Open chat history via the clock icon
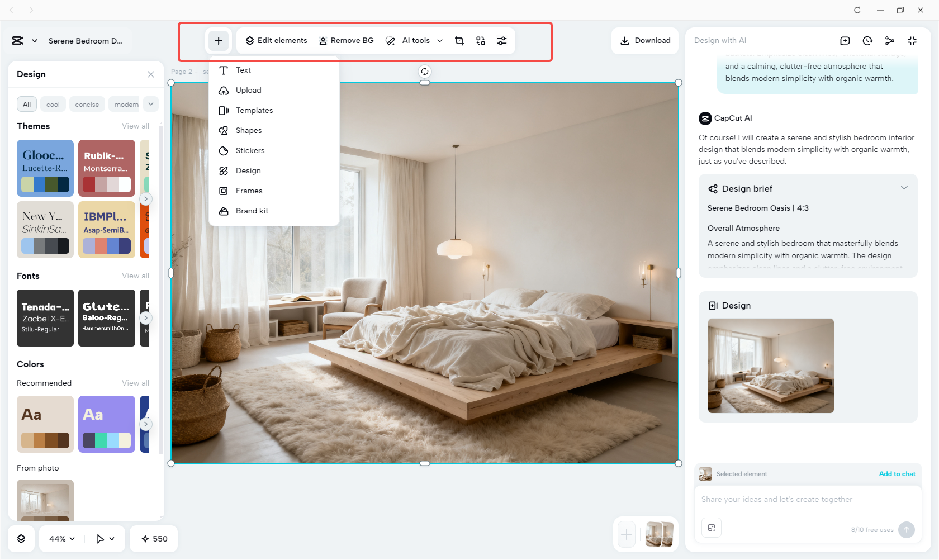939x560 pixels. coord(867,40)
